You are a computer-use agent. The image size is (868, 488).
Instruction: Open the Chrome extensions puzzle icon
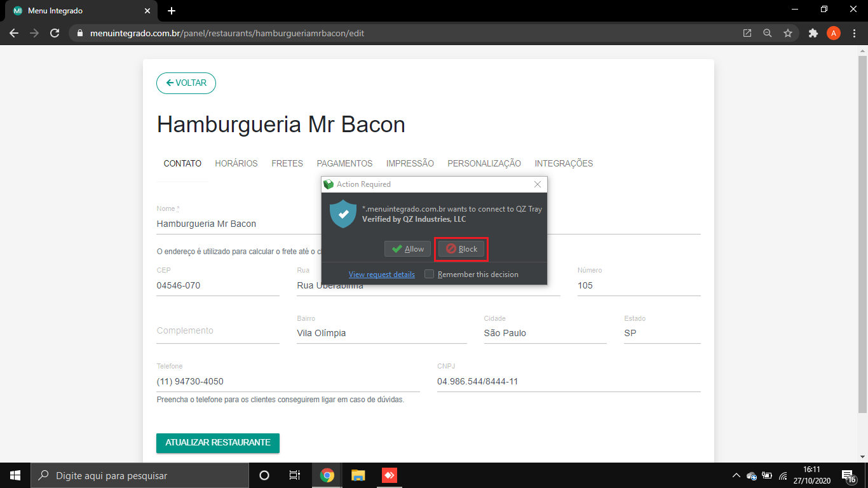(x=813, y=33)
